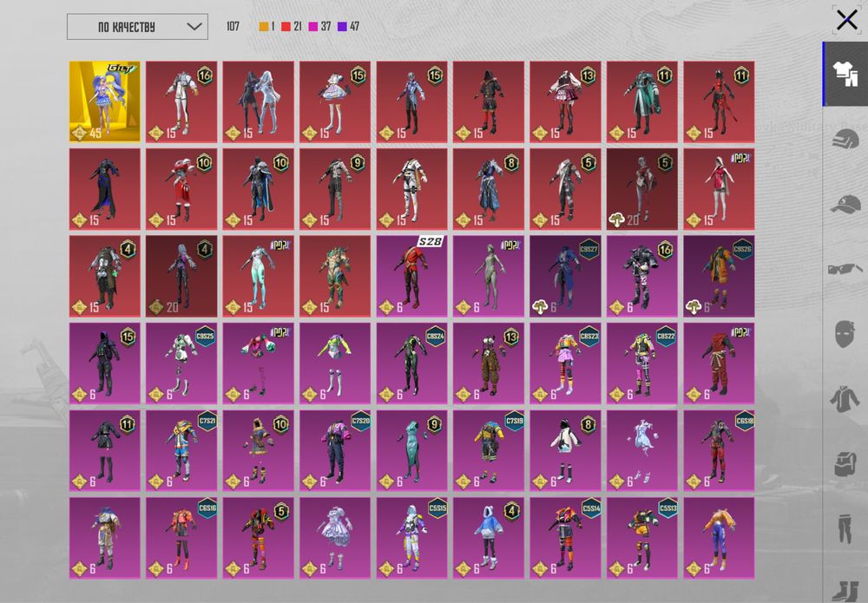This screenshot has height=603, width=868.
Task: Select the purple outfit with level 16 badge
Action: (x=642, y=276)
